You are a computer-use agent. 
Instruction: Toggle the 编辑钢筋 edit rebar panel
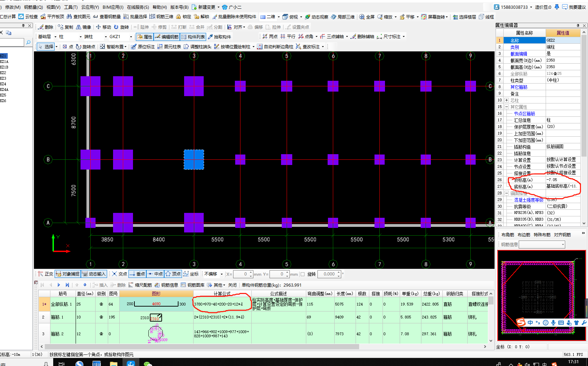[x=167, y=37]
